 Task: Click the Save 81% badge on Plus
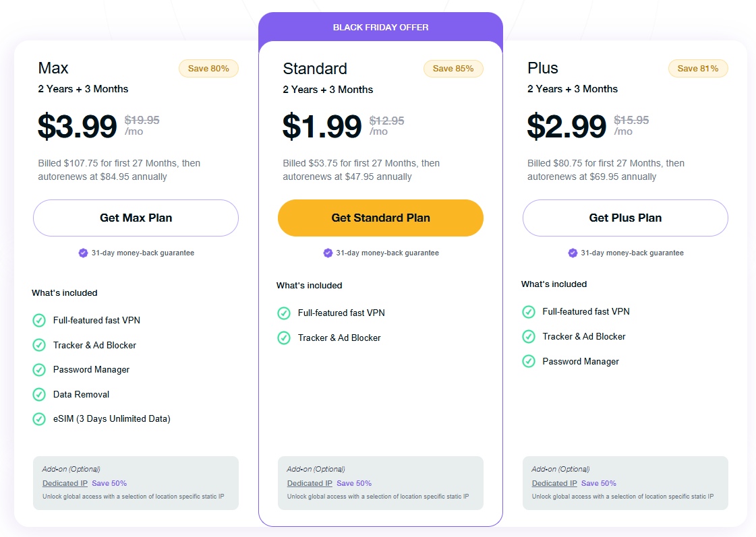[x=698, y=68]
